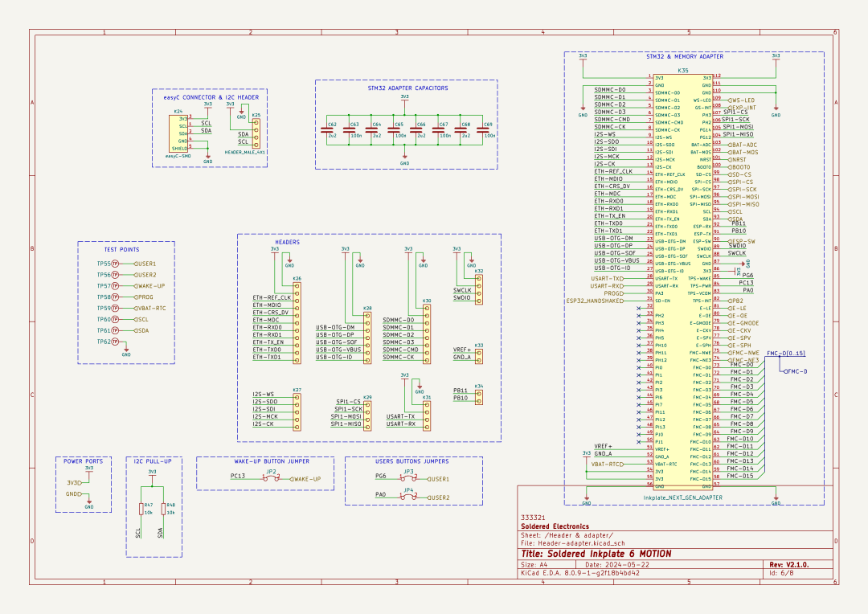Select solder jumper JP2

click(272, 478)
